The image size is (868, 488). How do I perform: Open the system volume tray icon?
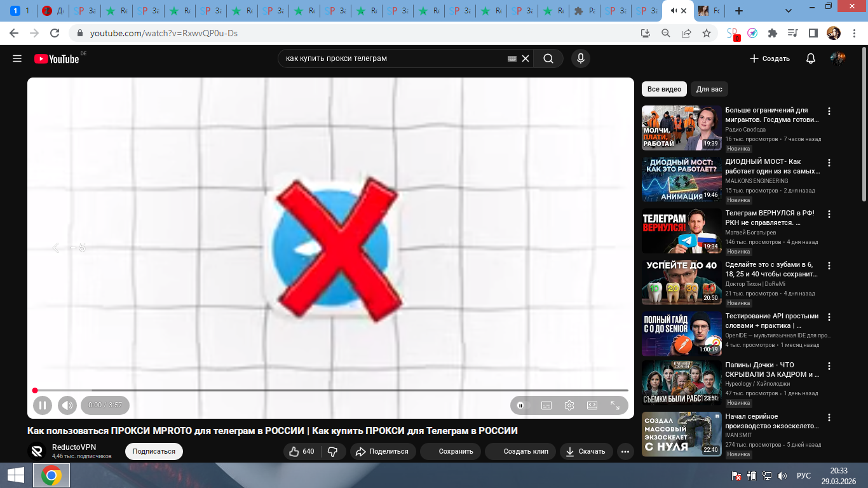point(782,475)
